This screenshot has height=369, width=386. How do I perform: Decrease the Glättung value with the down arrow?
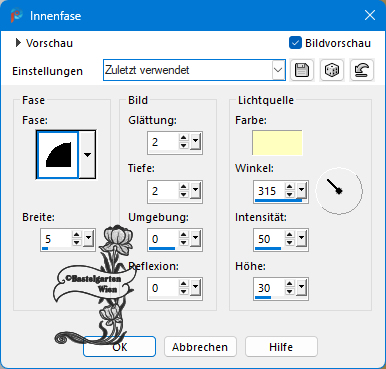[184, 145]
